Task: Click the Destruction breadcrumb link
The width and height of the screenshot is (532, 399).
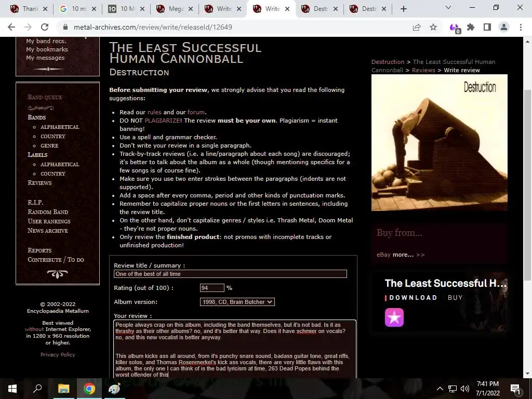Action: point(388,62)
